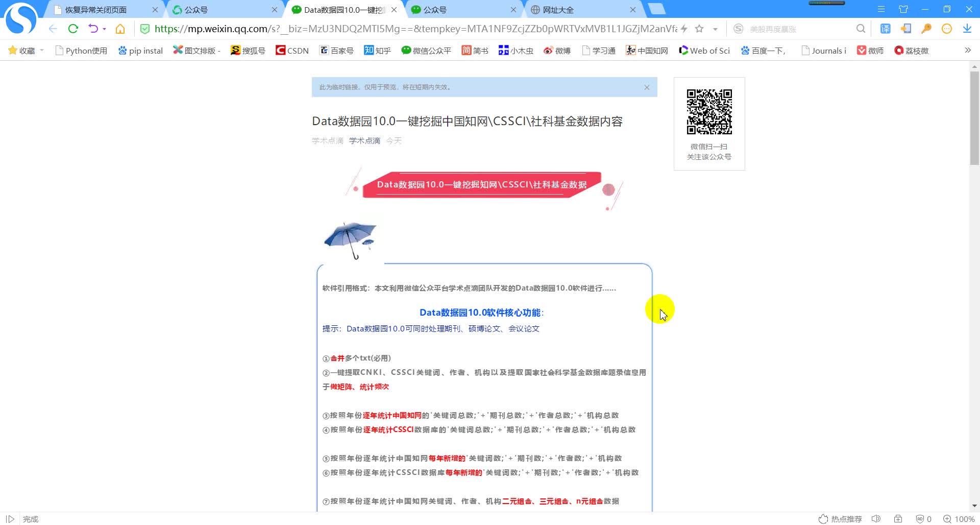
Task: Open Journals bookmark
Action: 824,51
